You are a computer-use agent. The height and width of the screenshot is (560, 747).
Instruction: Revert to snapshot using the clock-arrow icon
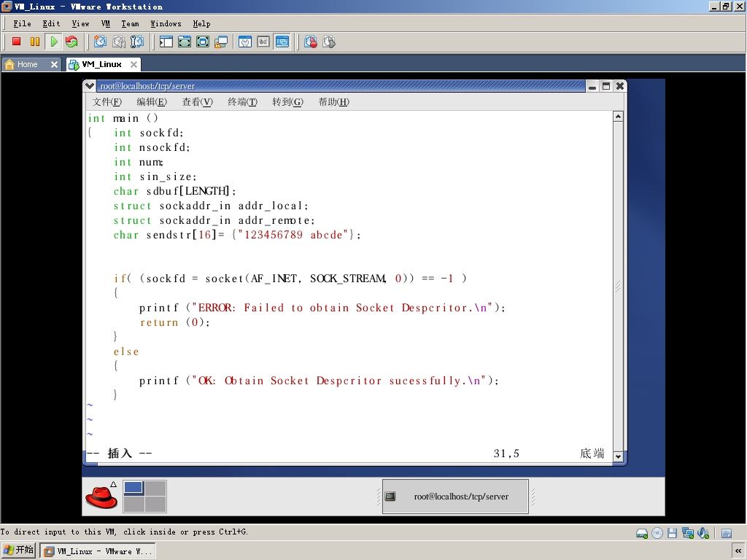click(119, 42)
